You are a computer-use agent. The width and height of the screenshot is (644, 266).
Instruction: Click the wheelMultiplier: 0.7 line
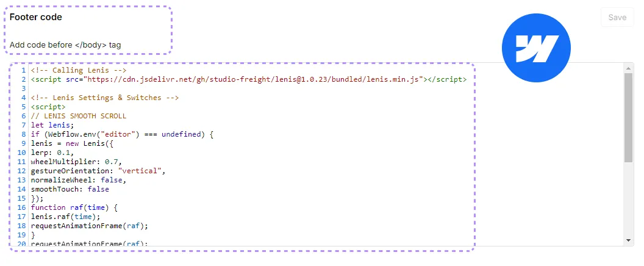point(76,162)
